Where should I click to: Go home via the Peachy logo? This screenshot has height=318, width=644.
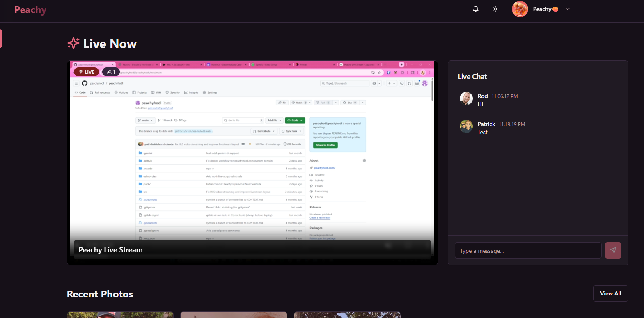pyautogui.click(x=30, y=10)
